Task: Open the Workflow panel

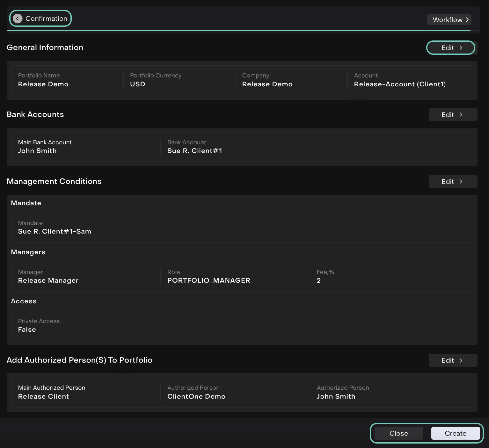Action: click(x=449, y=20)
